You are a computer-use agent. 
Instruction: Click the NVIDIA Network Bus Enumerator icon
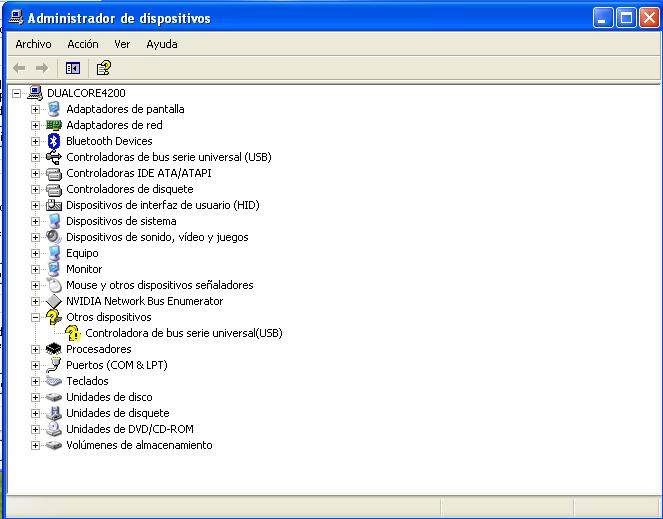tap(54, 301)
